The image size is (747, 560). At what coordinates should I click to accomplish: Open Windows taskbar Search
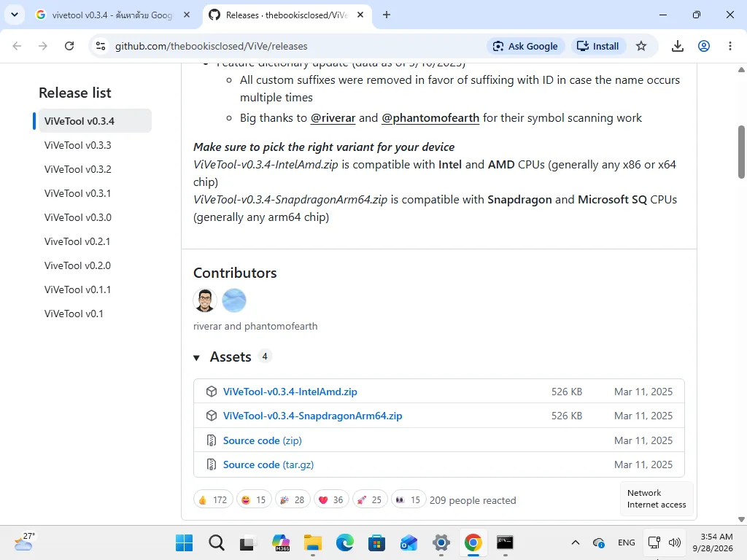[216, 542]
